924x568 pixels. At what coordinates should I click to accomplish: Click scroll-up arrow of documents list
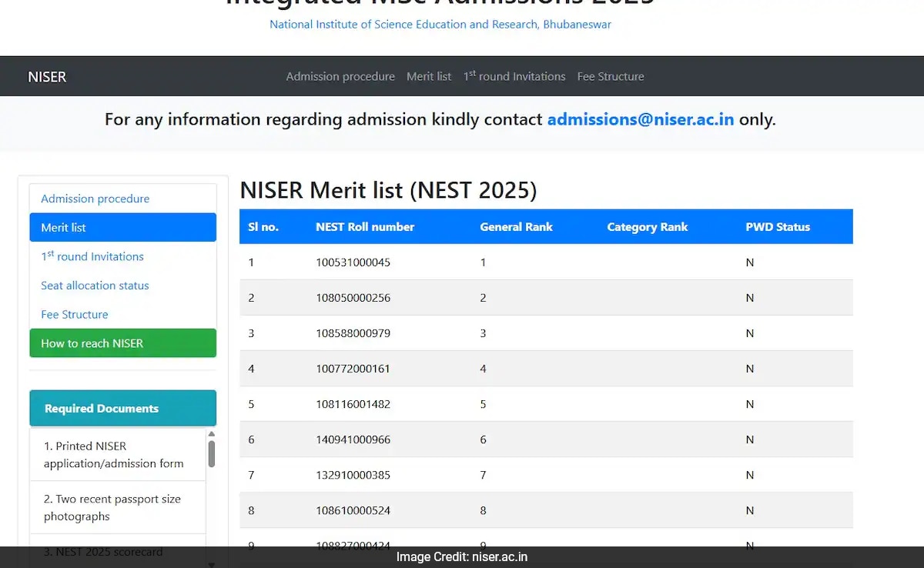(x=212, y=434)
